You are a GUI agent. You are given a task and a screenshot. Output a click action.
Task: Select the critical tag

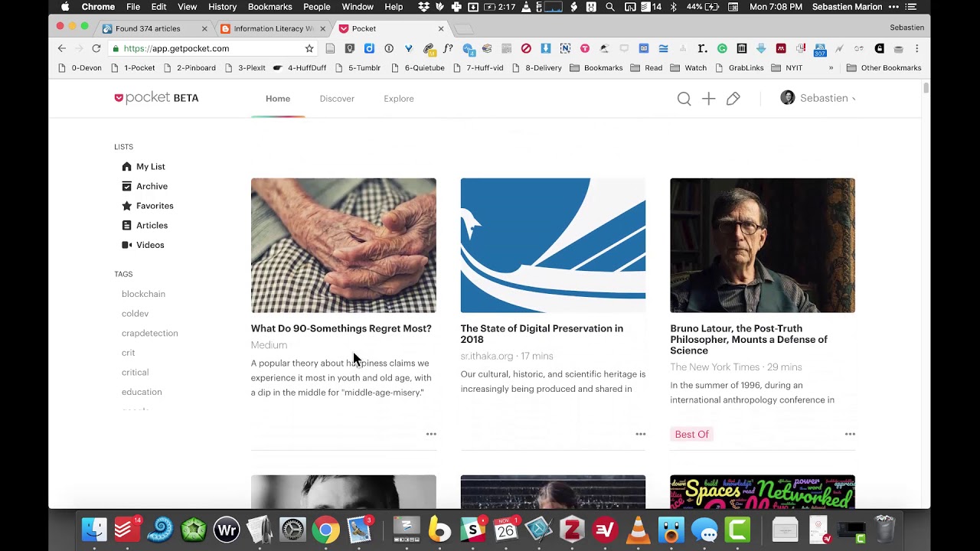point(135,373)
